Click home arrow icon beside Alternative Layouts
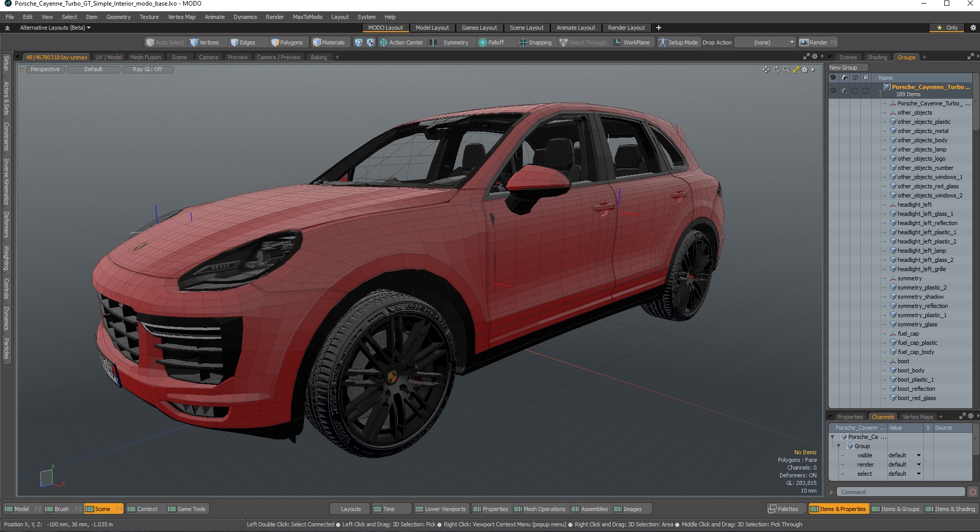 (7, 28)
